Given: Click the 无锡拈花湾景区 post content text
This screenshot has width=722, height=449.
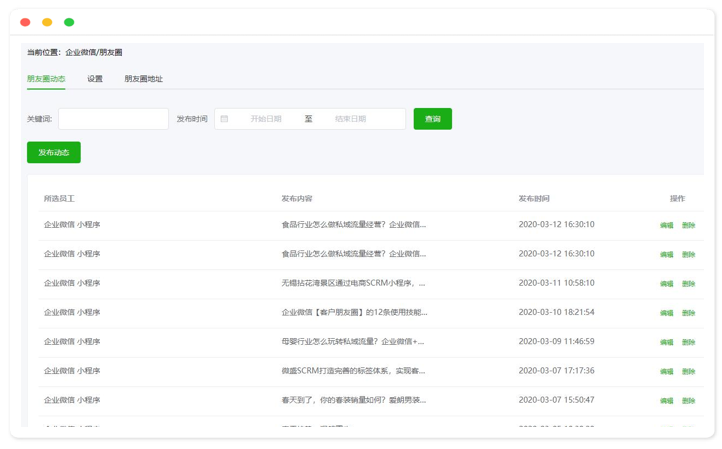Looking at the screenshot, I should point(353,283).
